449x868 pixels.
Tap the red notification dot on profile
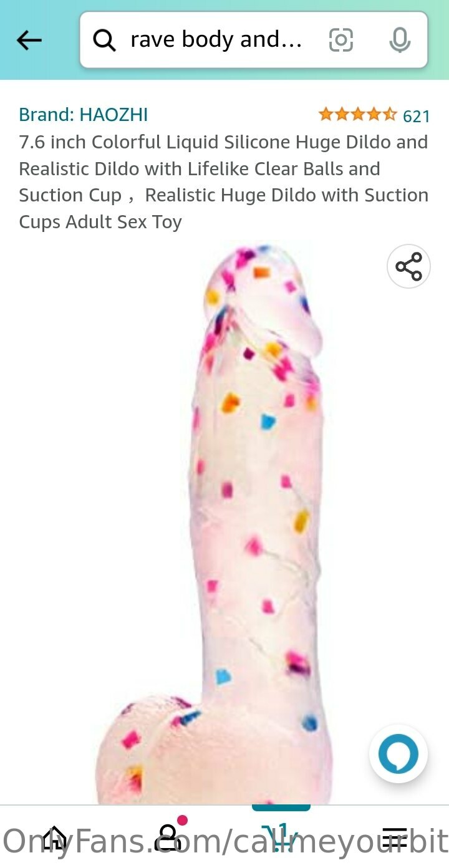tap(182, 821)
